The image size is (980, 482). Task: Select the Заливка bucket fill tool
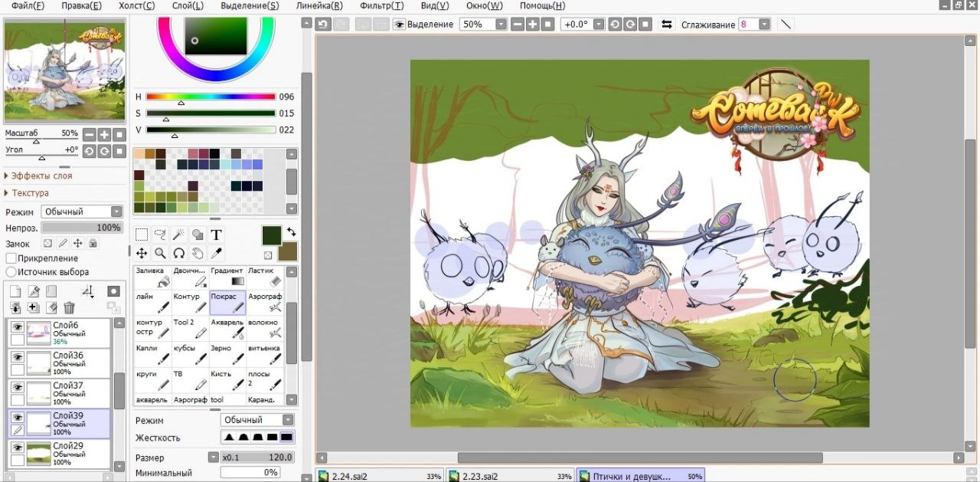click(x=152, y=277)
